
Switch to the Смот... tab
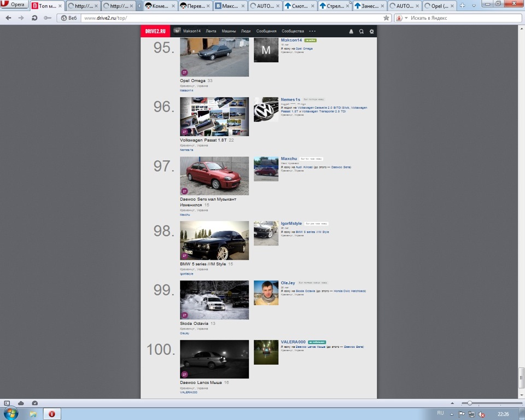pos(300,5)
